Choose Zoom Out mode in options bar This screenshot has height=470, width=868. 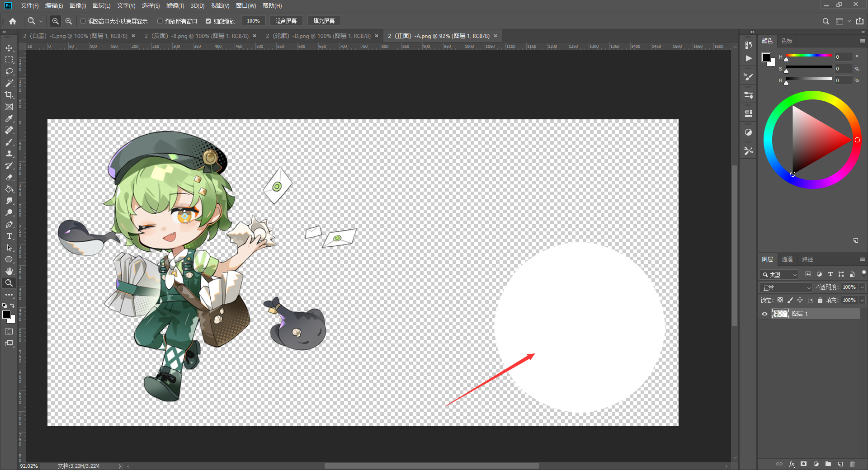point(69,21)
